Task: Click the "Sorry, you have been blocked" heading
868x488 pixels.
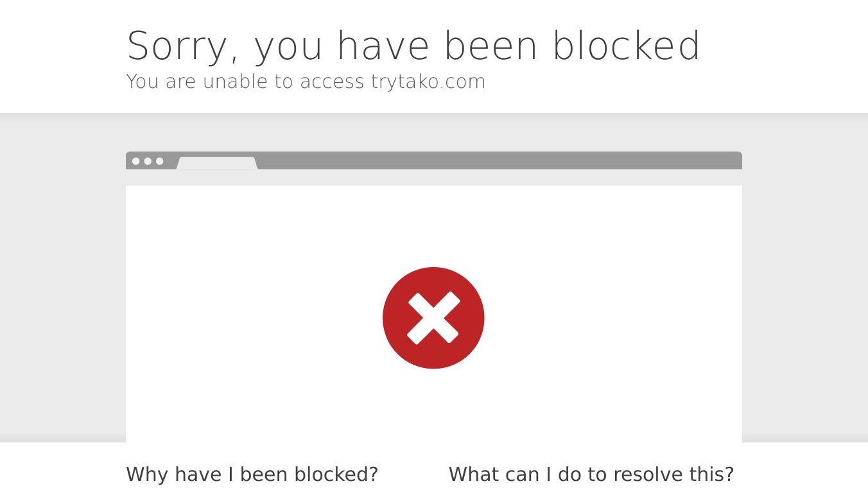Action: [413, 46]
